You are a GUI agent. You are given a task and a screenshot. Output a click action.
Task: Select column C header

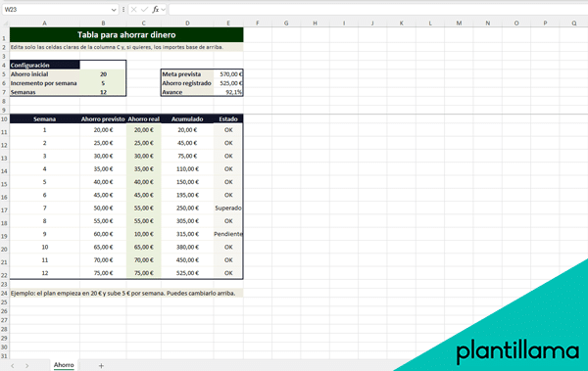point(144,23)
